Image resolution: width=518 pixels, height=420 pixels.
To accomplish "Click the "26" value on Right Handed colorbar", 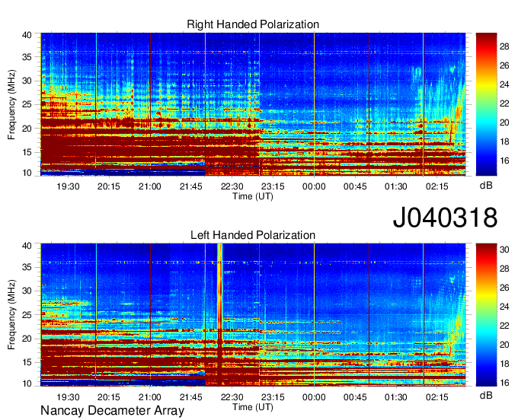I will (x=504, y=65).
